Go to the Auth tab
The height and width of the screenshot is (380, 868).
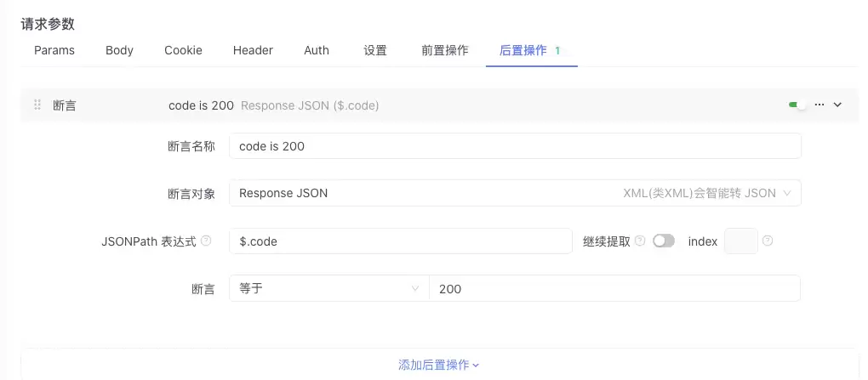pos(317,50)
